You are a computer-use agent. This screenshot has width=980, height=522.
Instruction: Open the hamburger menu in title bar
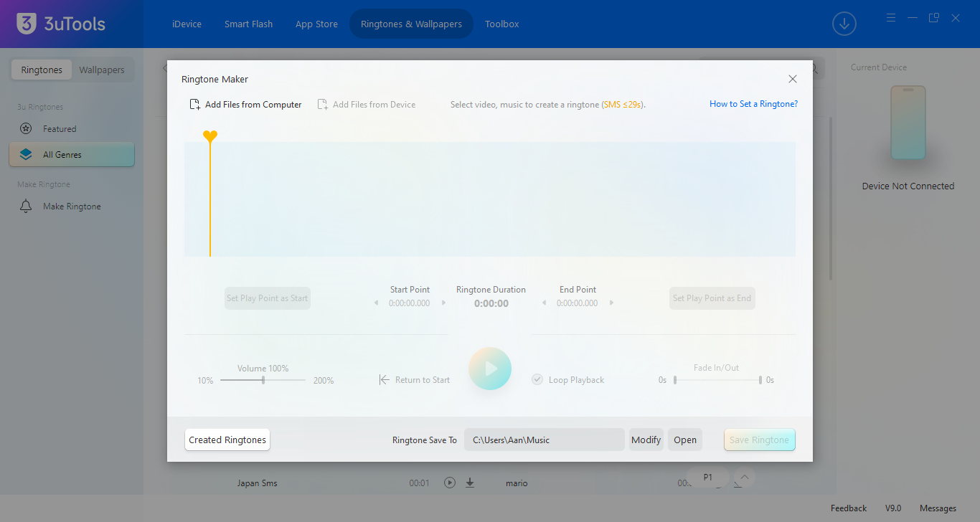(x=891, y=18)
